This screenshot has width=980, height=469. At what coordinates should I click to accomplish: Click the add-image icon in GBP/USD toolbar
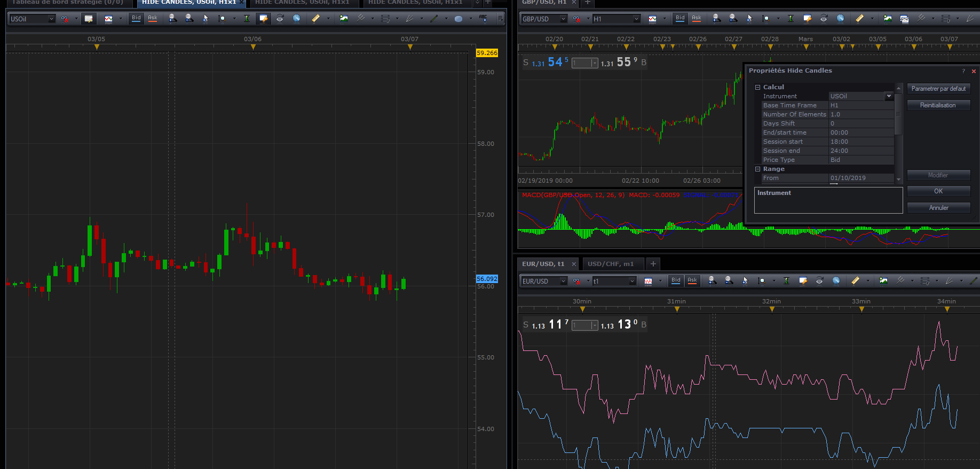click(x=887, y=19)
